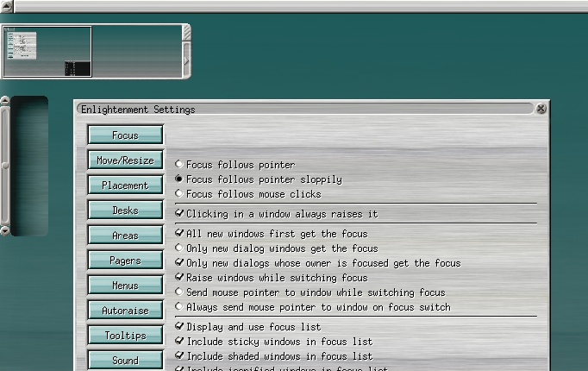This screenshot has width=588, height=371.
Task: Go to the Autoraise settings tab
Action: click(x=125, y=311)
